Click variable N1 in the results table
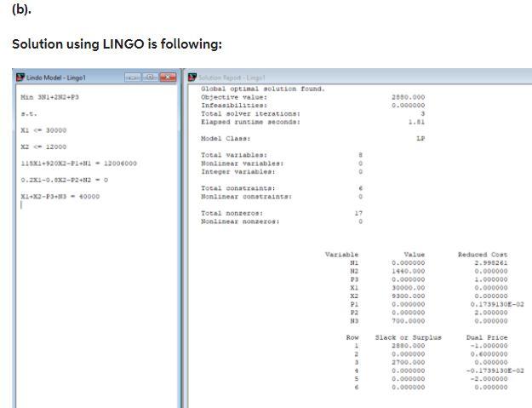Image resolution: width=532 pixels, height=408 pixels. click(x=354, y=262)
